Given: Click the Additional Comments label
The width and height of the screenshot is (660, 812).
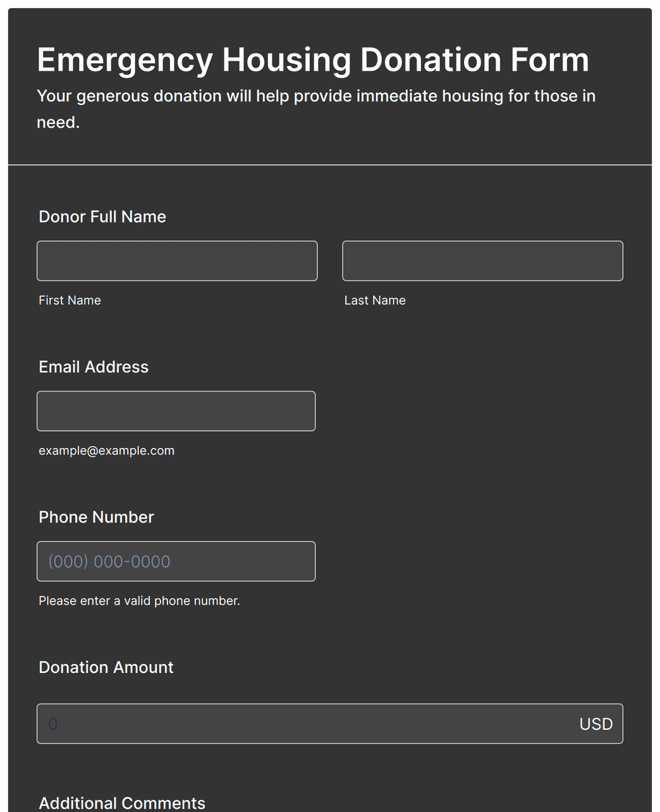Looking at the screenshot, I should (x=122, y=803).
